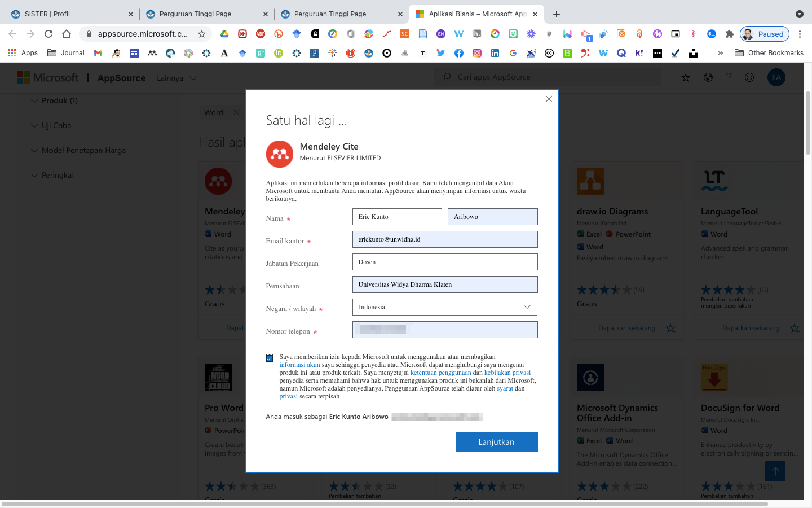
Task: Expand the Lainnya menu in AppSource header
Action: pyautogui.click(x=176, y=78)
